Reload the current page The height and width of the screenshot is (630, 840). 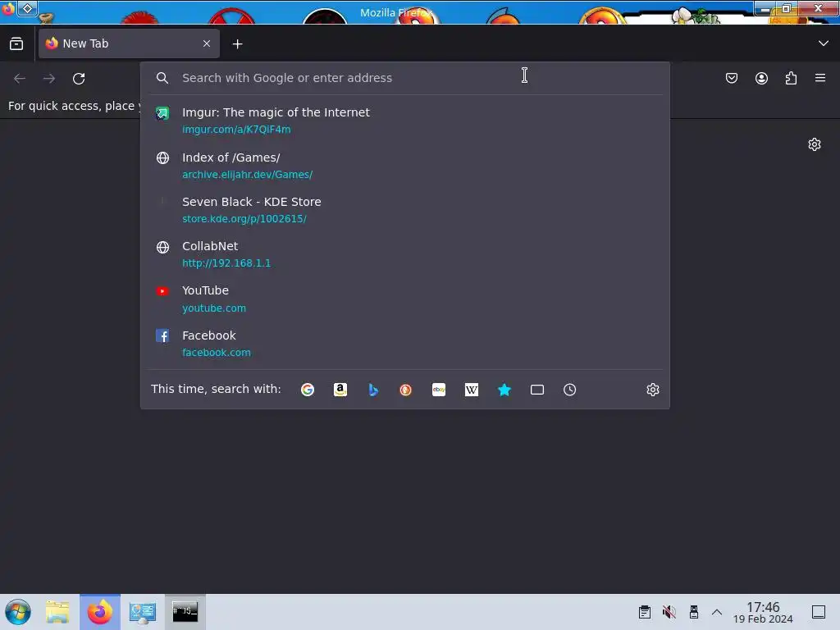pyautogui.click(x=79, y=79)
